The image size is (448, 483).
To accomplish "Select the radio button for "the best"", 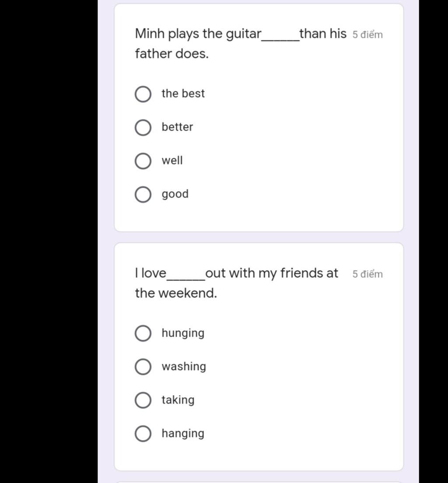I will click(143, 94).
